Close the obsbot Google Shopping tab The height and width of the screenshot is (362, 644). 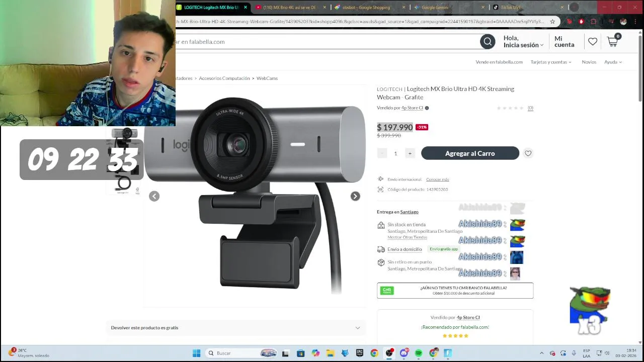(404, 7)
